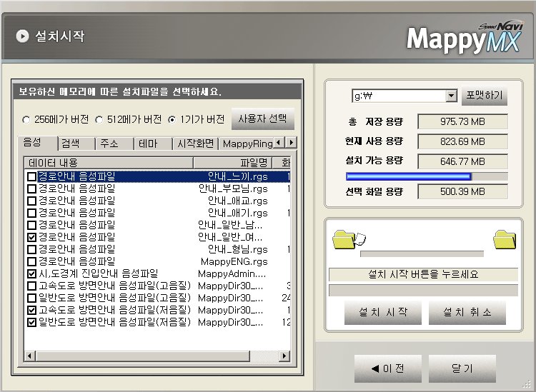Click the blue storage usage bar
The width and height of the screenshot is (536, 392).
coord(427,176)
